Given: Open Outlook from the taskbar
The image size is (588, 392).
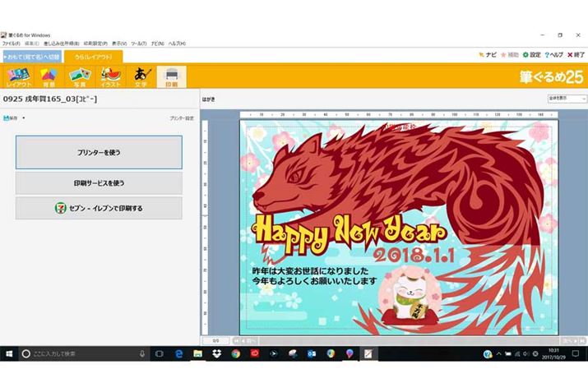Looking at the screenshot, I should coord(311,353).
